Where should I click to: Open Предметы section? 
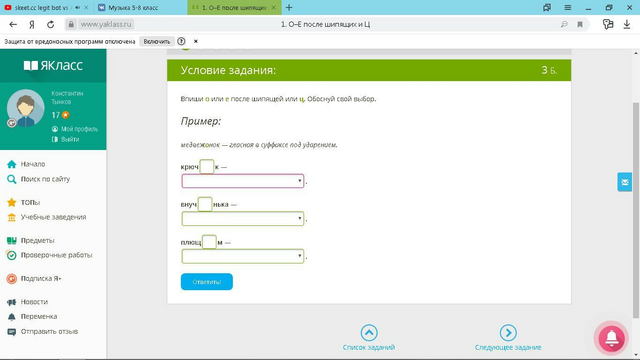pyautogui.click(x=37, y=240)
